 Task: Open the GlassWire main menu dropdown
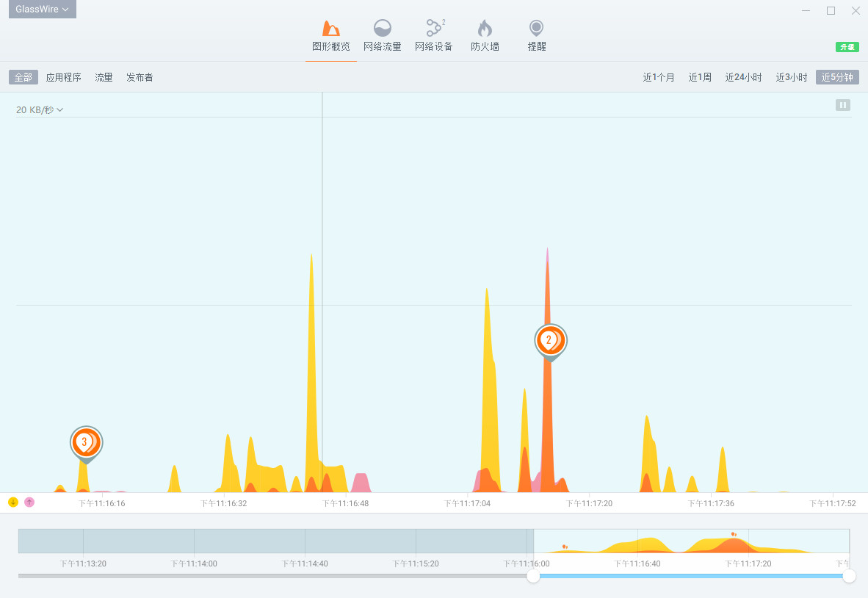point(42,9)
